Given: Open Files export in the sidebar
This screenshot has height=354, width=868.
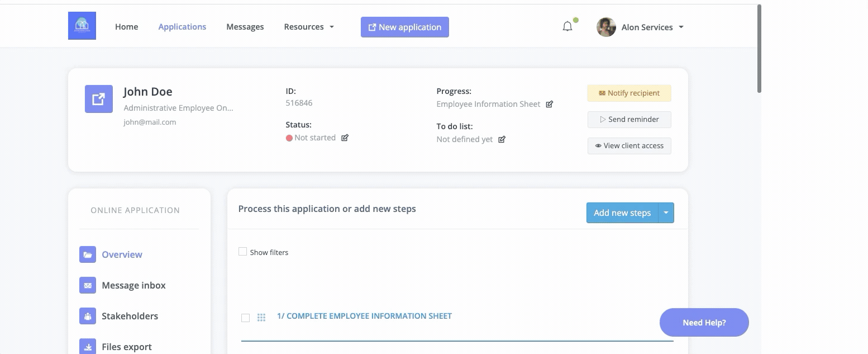Looking at the screenshot, I should (127, 347).
